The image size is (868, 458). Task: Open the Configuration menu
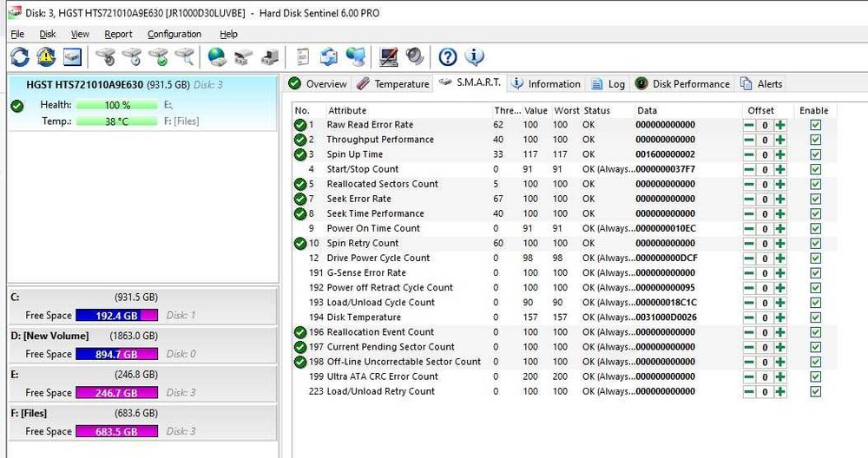click(x=174, y=34)
